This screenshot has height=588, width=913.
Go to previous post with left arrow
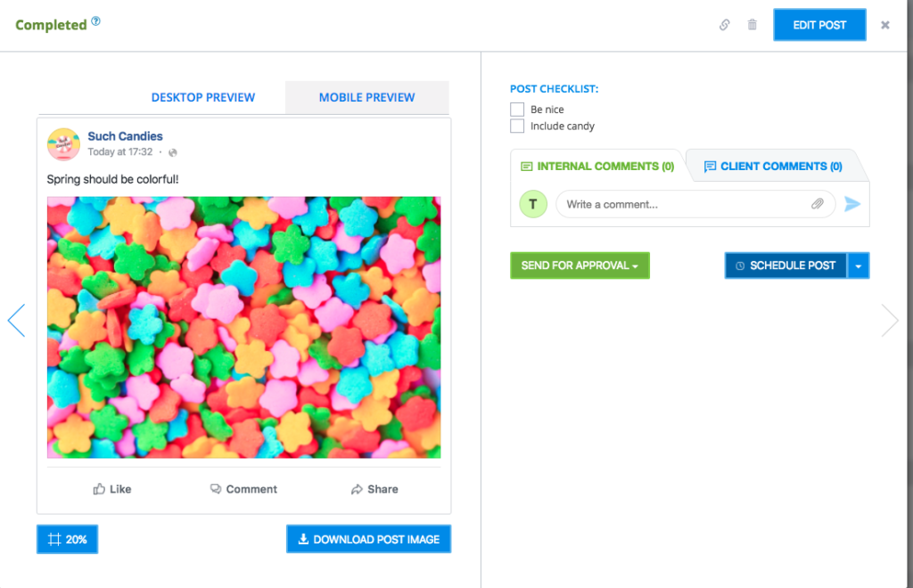coord(16,320)
